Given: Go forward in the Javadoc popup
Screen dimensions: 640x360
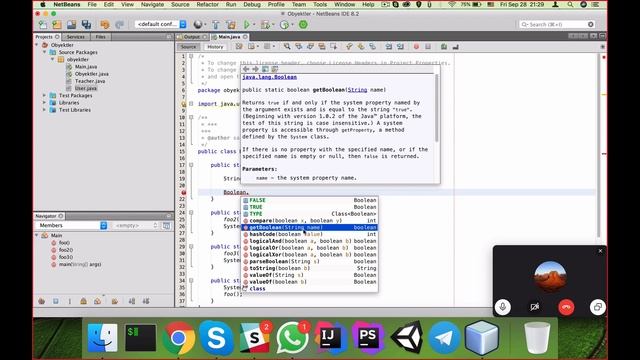Looking at the screenshot, I should point(256,69).
